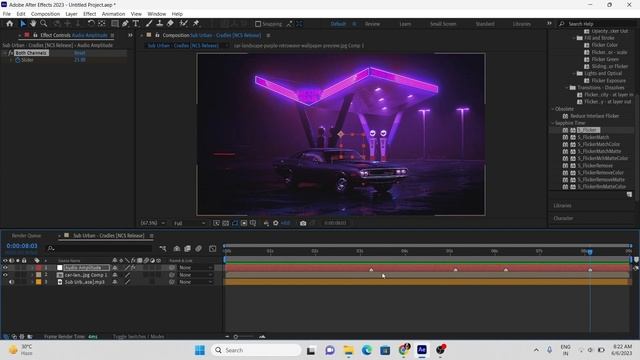
Task: Click the exposure reset icon in viewer footer
Action: click(276, 223)
